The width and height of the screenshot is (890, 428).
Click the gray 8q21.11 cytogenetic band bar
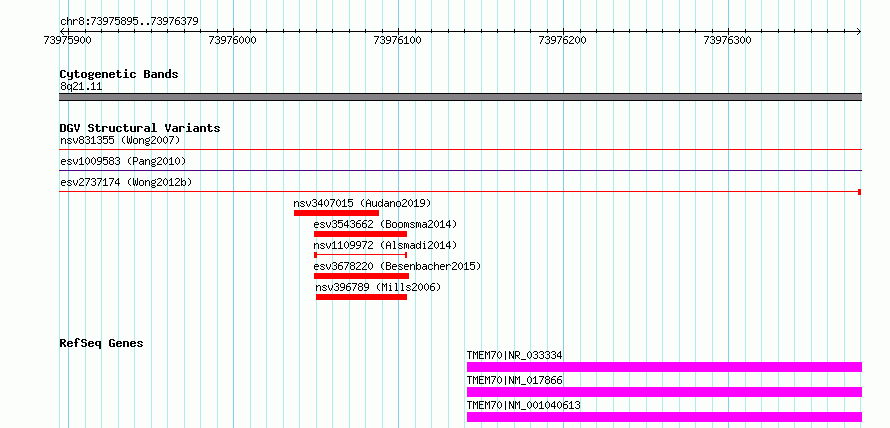(x=460, y=97)
